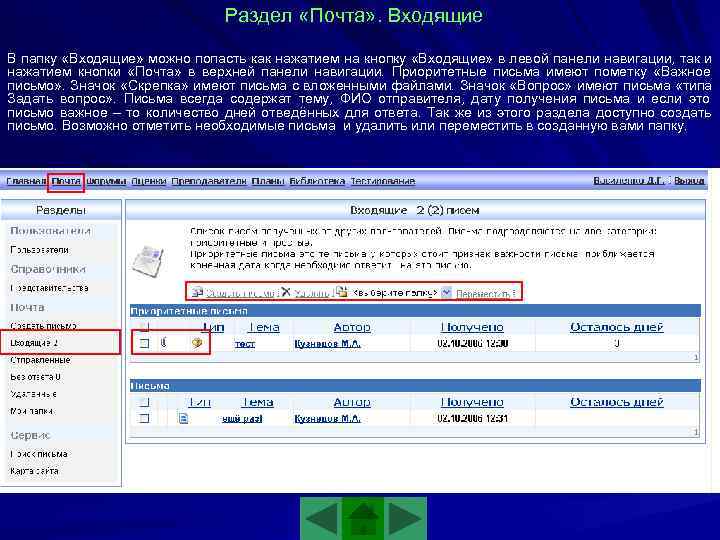The image size is (720, 540).
Task: Click the X delete icon in the mail toolbar
Action: [286, 292]
